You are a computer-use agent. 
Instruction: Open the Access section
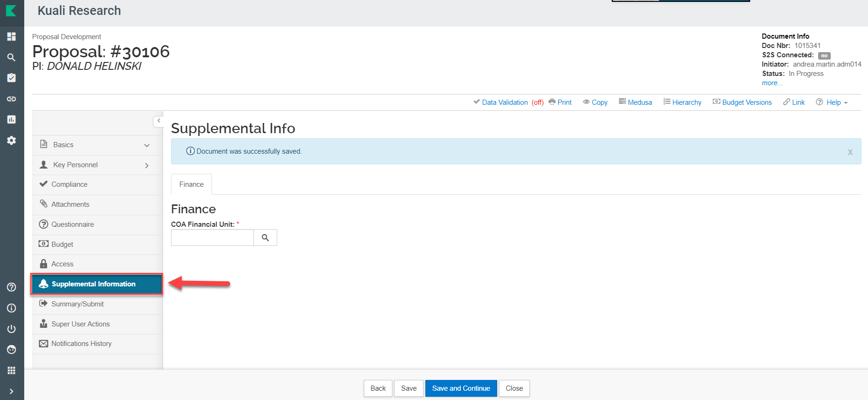97,264
